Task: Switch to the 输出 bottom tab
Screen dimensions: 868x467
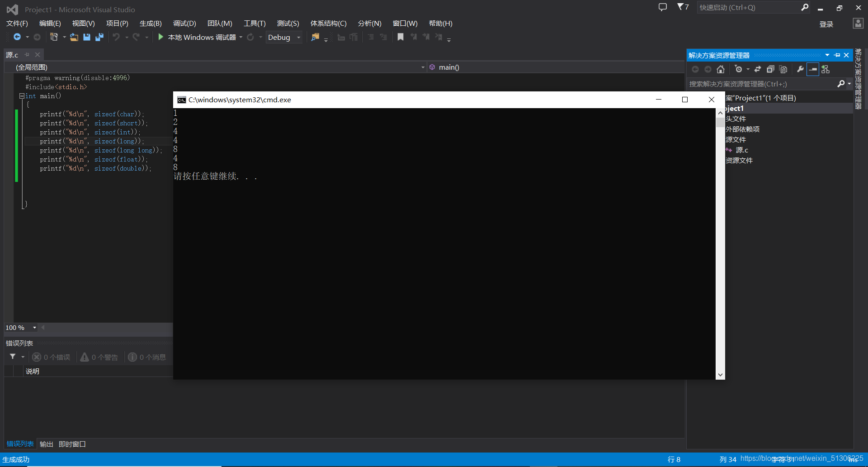Action: click(x=47, y=444)
